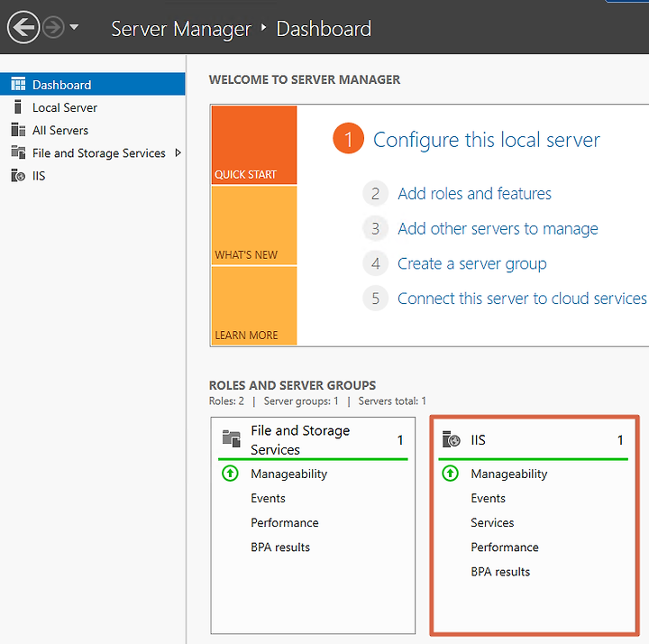Screen dimensions: 649x644
Task: Open the IIS page from the sidebar
Action: tap(92, 176)
